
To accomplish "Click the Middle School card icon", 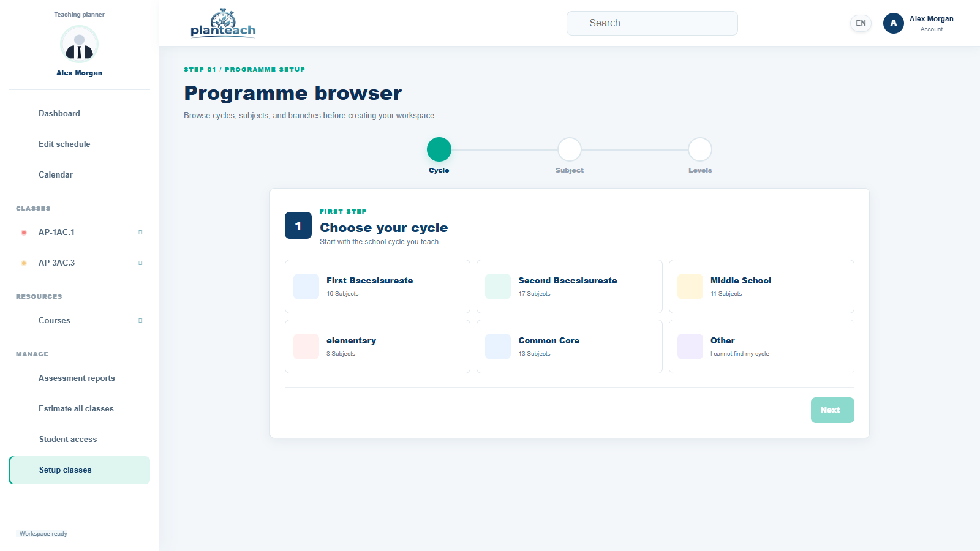I will 690,287.
